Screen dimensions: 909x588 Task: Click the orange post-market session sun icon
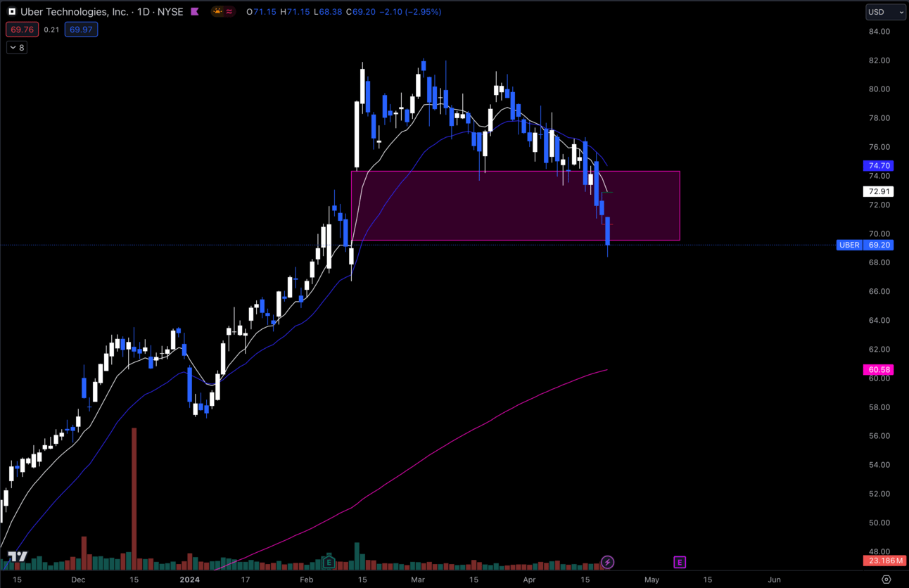pyautogui.click(x=217, y=12)
